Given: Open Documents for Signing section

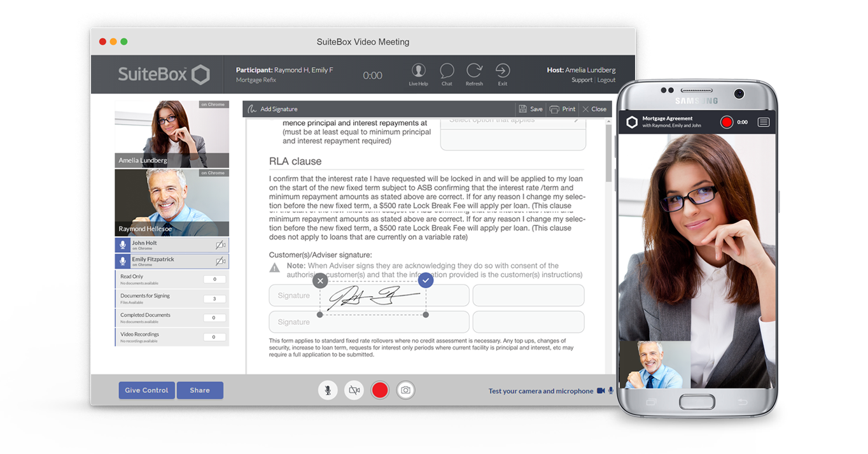Looking at the screenshot, I should tap(172, 298).
